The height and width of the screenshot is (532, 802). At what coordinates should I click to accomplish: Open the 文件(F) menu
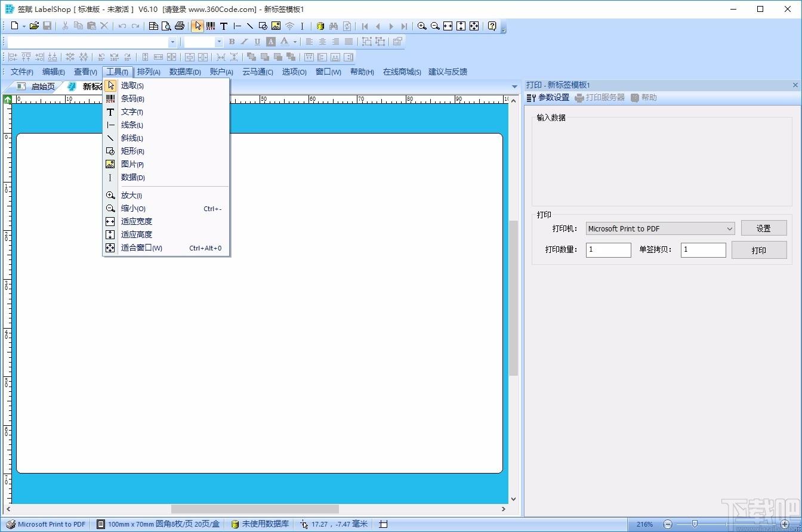point(22,72)
